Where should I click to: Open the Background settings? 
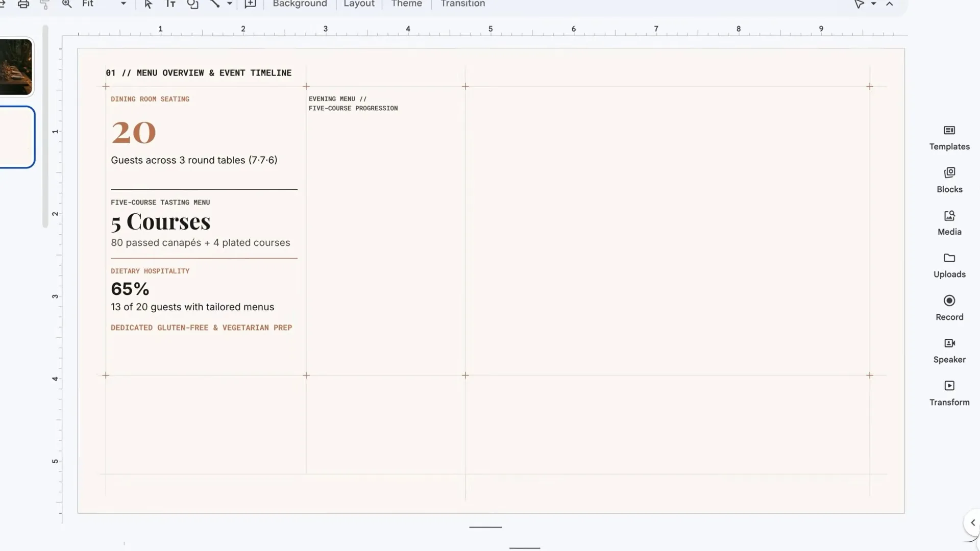coord(300,4)
